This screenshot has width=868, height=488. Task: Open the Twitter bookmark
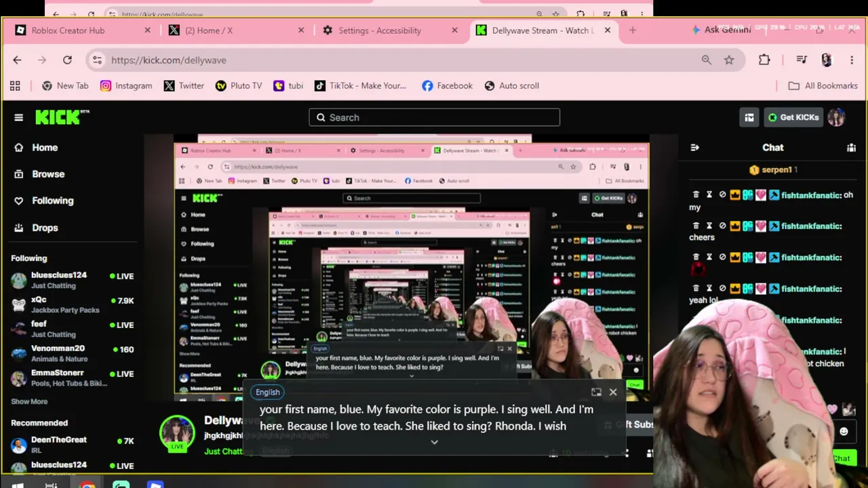coord(184,85)
